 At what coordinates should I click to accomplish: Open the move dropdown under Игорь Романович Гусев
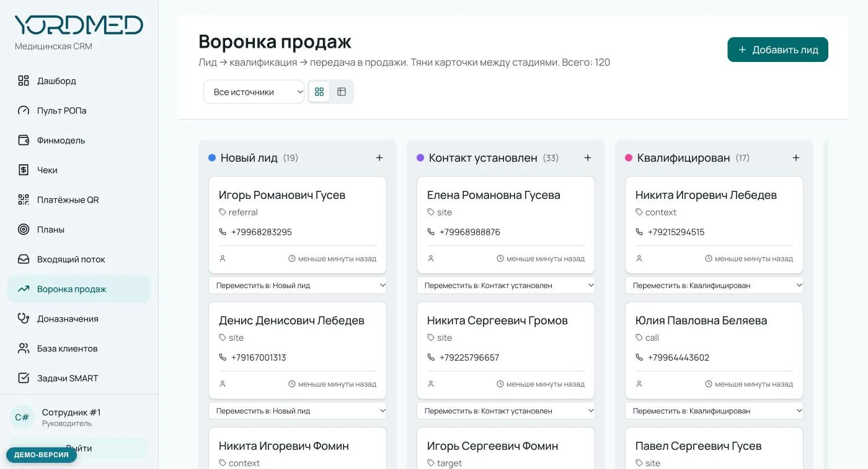pos(298,286)
